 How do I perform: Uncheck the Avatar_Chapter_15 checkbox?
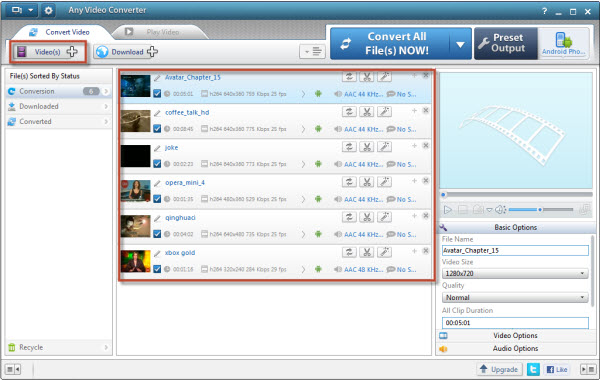tap(157, 93)
